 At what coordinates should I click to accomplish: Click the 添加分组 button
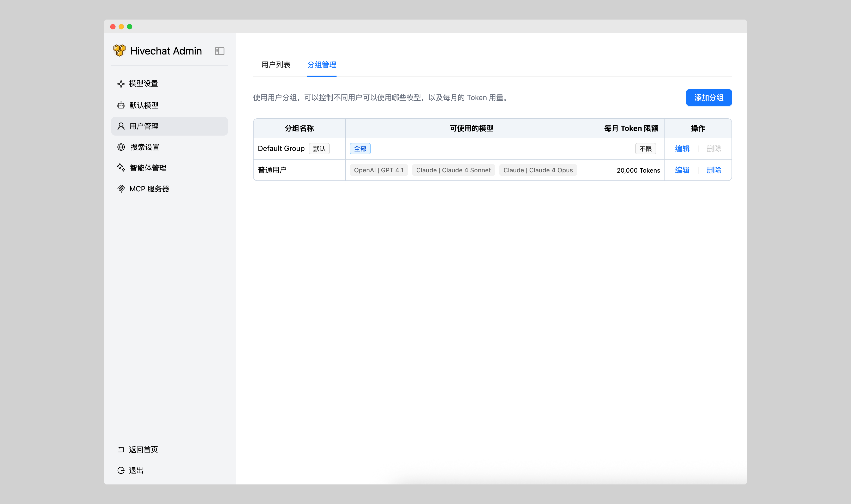click(709, 98)
